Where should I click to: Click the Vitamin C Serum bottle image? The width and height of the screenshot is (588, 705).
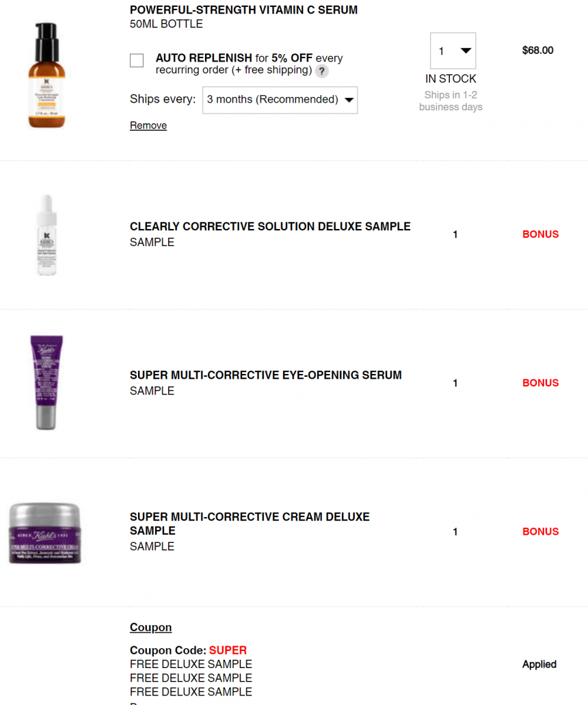coord(46,75)
